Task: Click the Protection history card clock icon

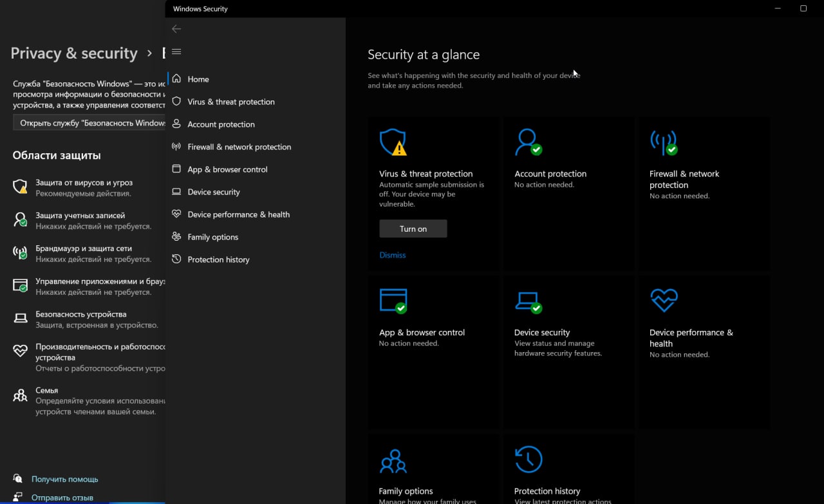Action: (x=529, y=460)
